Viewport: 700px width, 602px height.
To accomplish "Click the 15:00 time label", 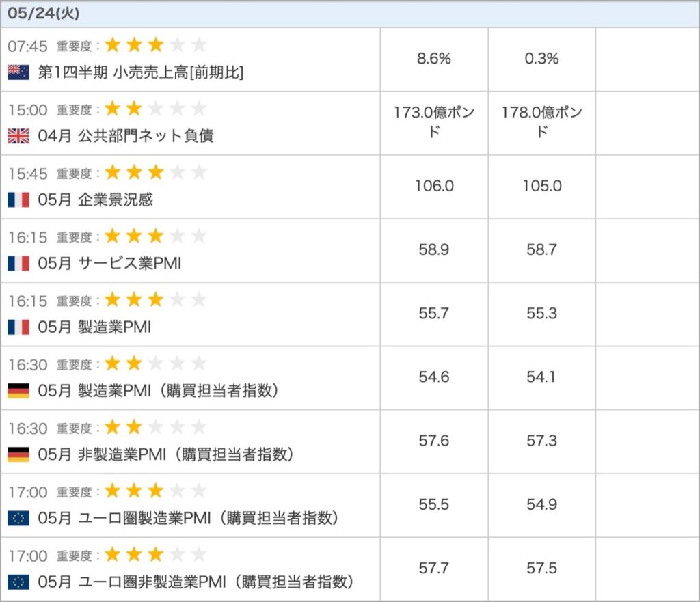I will (x=27, y=110).
